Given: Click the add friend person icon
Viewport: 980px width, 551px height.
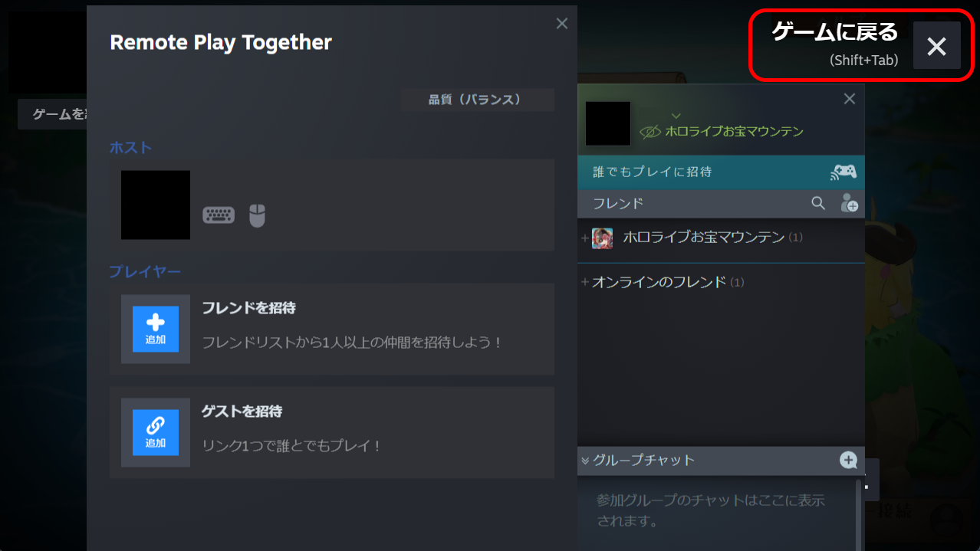Looking at the screenshot, I should 849,203.
